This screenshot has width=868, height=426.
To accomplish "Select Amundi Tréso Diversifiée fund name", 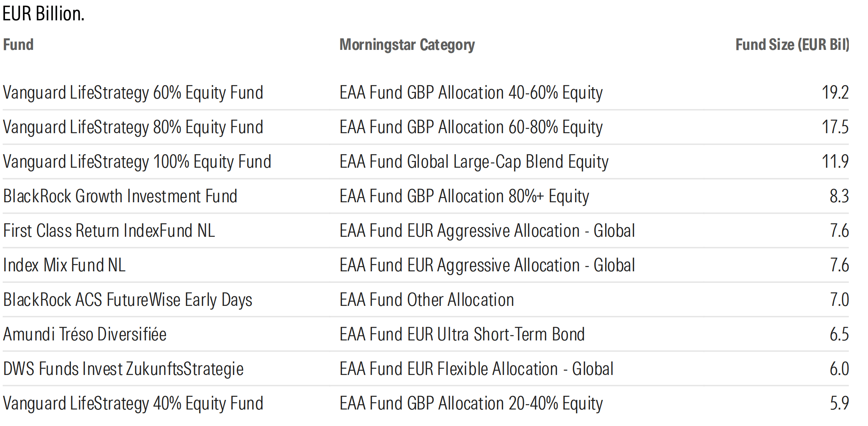I will tap(85, 334).
